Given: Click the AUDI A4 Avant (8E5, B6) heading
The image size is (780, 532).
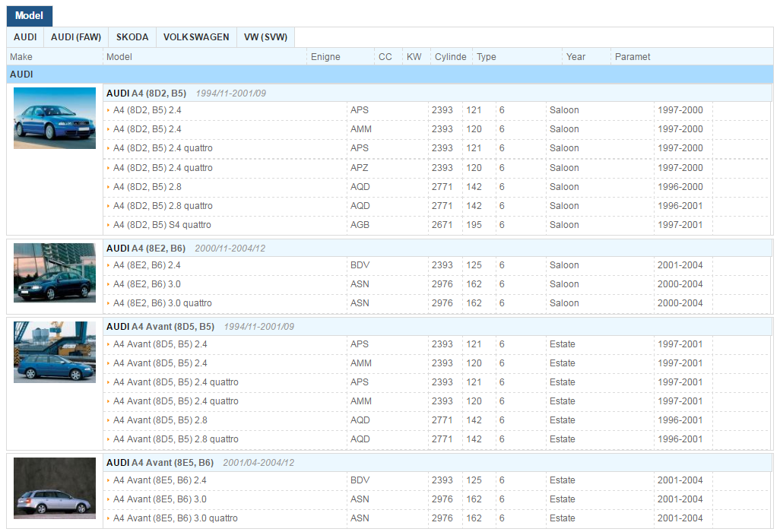Looking at the screenshot, I should (160, 462).
